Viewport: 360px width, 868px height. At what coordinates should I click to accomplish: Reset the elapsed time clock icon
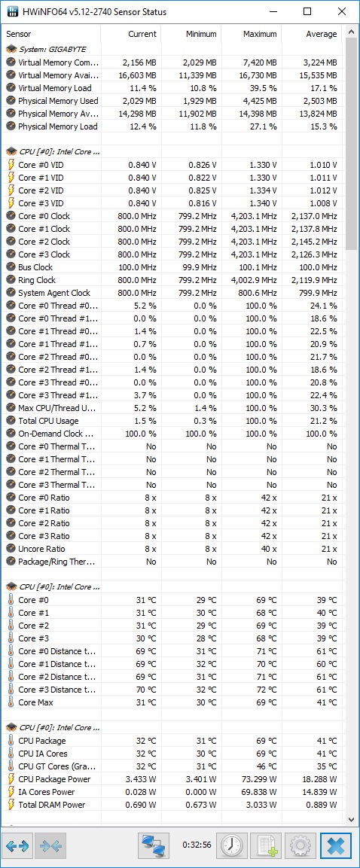(x=231, y=846)
